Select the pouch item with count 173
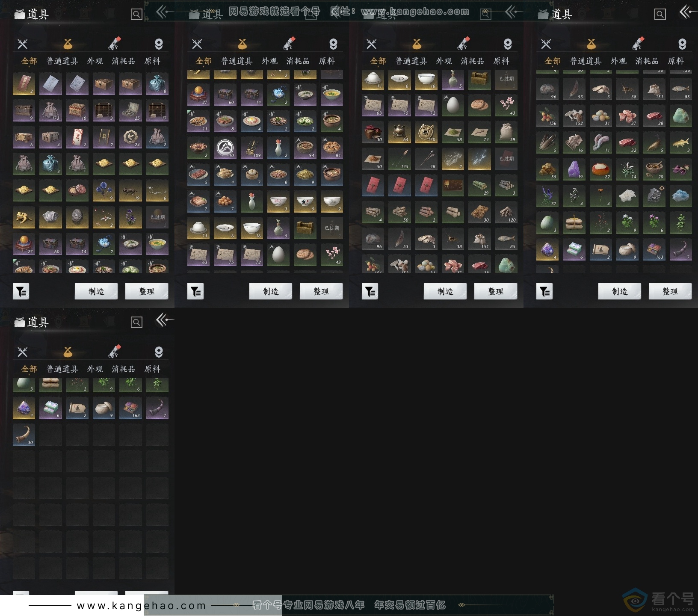Image resolution: width=698 pixels, height=616 pixels. tap(50, 110)
